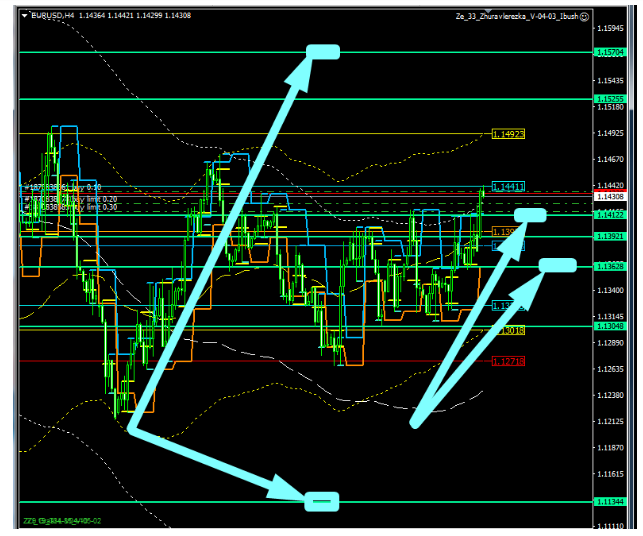This screenshot has height=536, width=643.
Task: Select the current price 1.14308 axis label
Action: pyautogui.click(x=609, y=197)
